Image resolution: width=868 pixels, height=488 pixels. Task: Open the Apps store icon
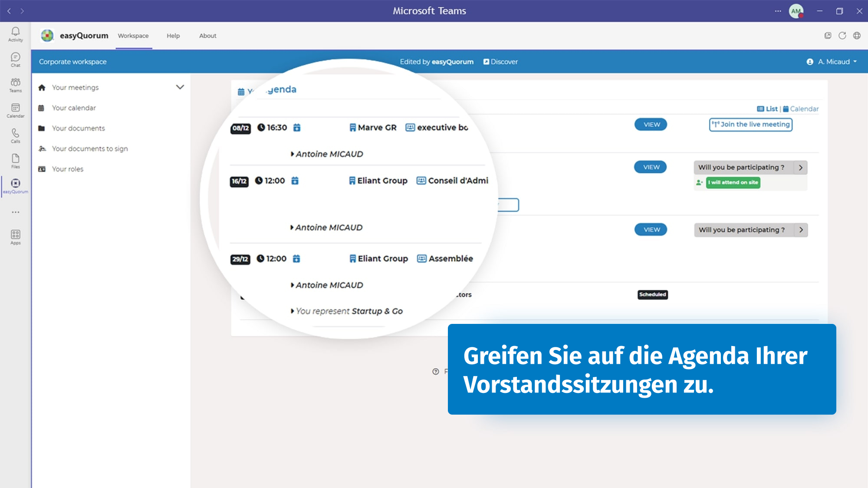pos(15,237)
